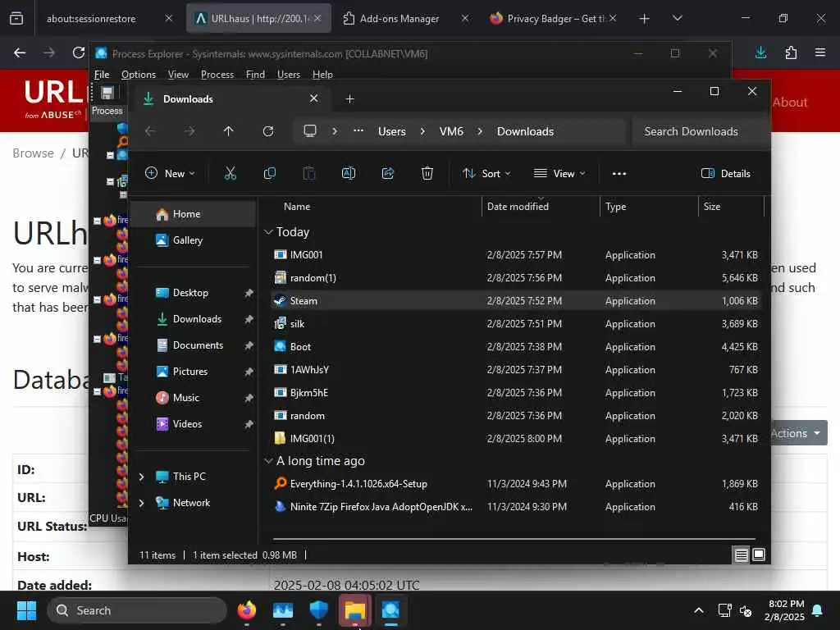Sort by Date modified column header
Viewport: 840px width, 630px height.
click(518, 206)
